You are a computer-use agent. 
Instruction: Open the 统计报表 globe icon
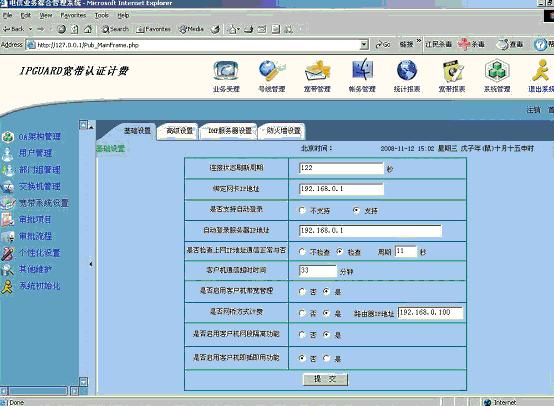click(x=407, y=70)
